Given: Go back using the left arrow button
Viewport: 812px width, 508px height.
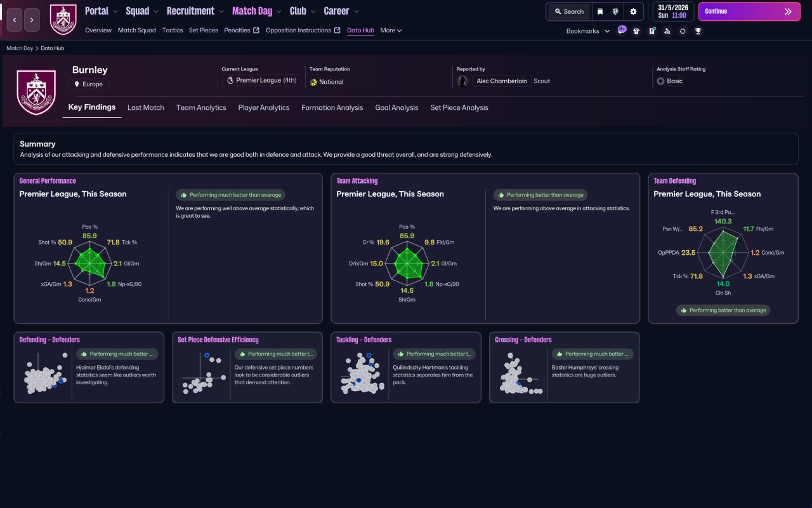Looking at the screenshot, I should 15,20.
